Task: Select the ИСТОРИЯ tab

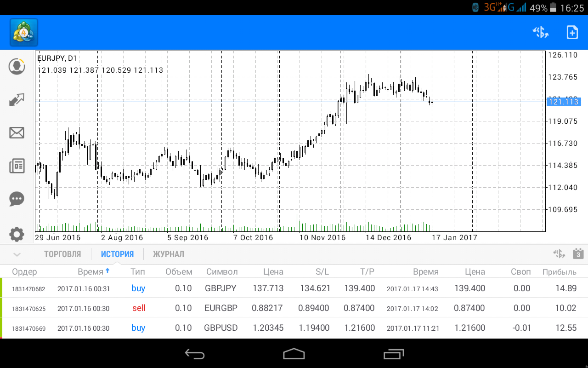Action: tap(118, 254)
